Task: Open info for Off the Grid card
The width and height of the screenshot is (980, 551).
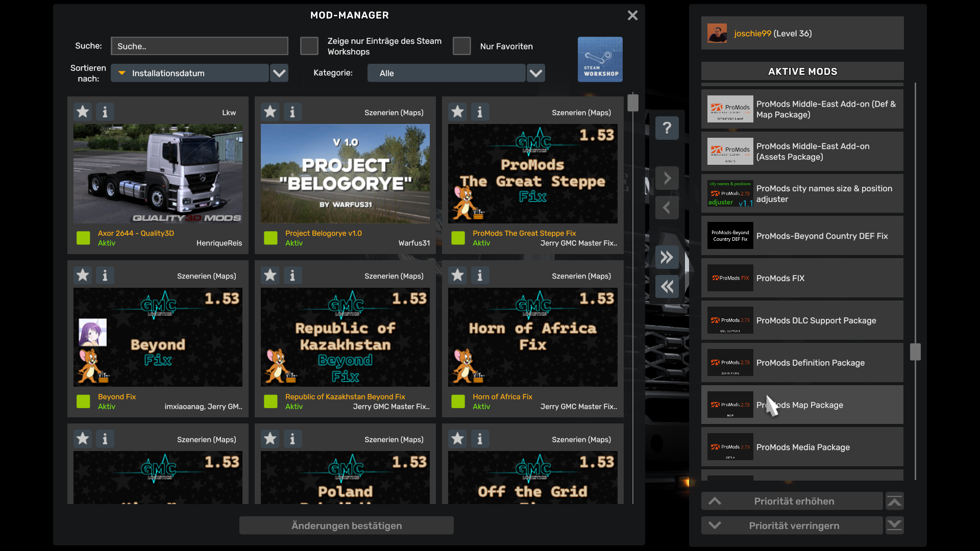Action: tap(480, 439)
